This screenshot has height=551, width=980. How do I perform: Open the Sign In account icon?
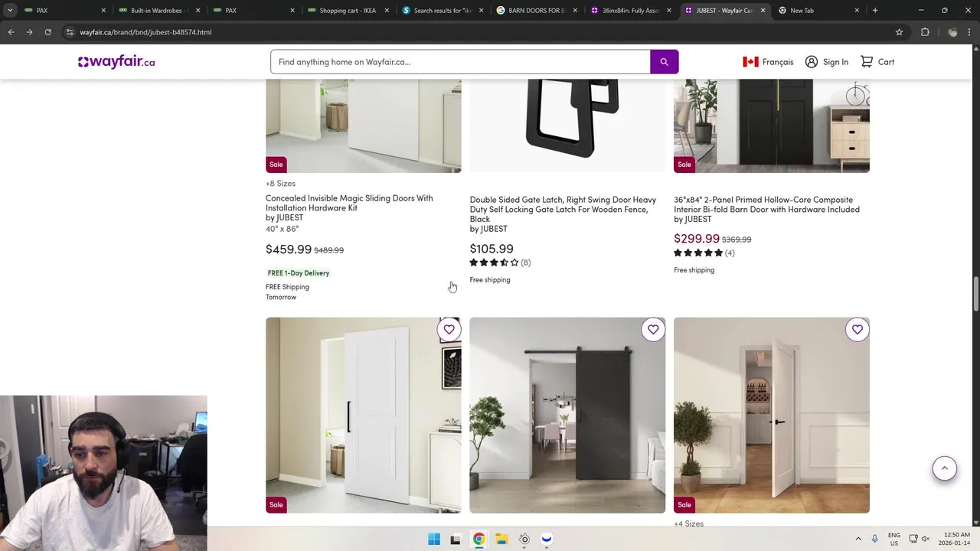812,62
